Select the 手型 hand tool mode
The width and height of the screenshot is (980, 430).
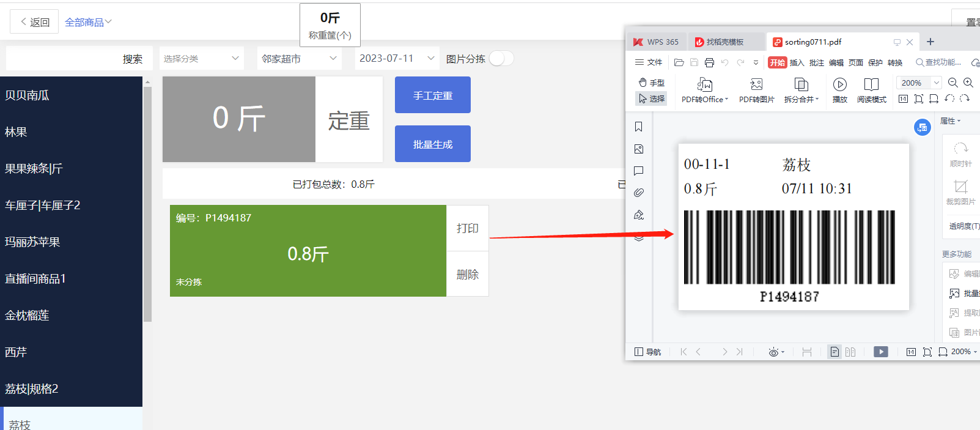[x=651, y=83]
